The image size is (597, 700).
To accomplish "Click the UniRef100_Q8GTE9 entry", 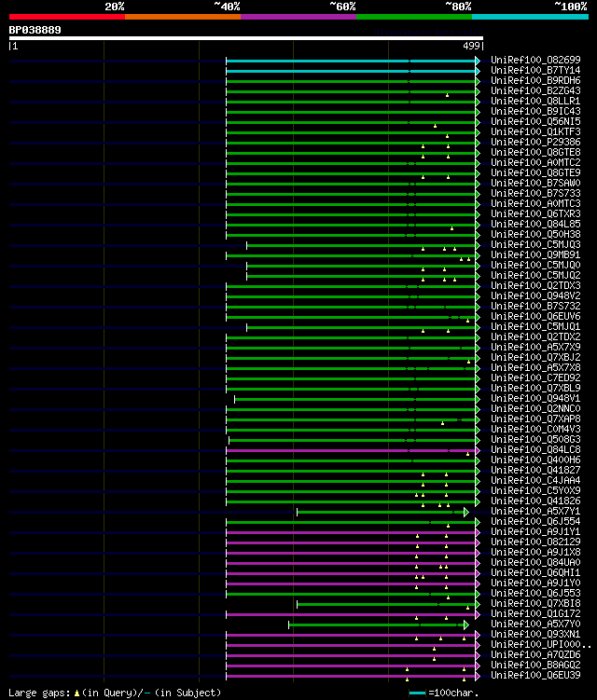I will coord(535,172).
